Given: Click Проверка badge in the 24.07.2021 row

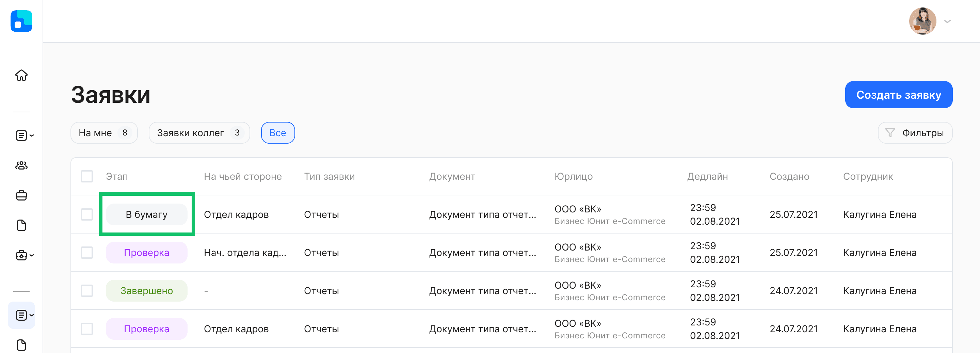Looking at the screenshot, I should pyautogui.click(x=146, y=328).
